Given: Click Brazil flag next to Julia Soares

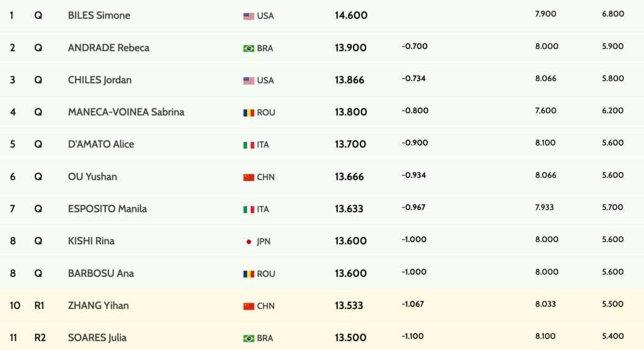Looking at the screenshot, I should pos(249,339).
